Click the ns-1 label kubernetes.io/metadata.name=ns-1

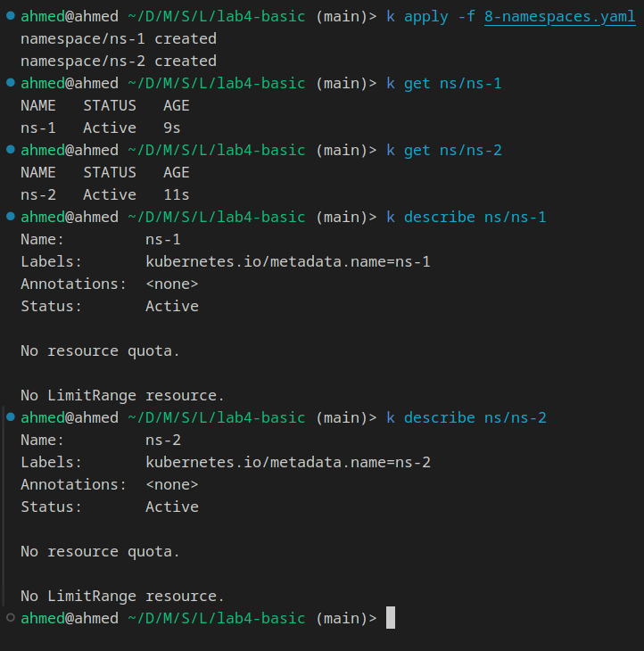pyautogui.click(x=288, y=262)
